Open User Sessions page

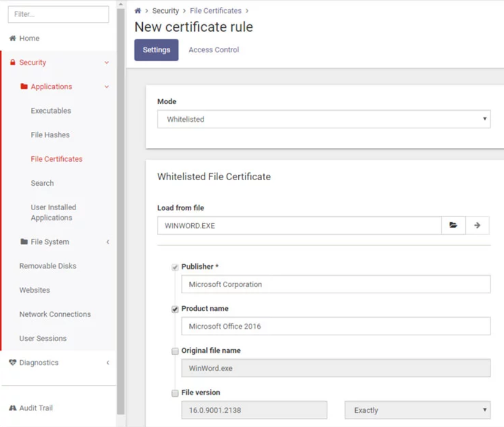42,338
